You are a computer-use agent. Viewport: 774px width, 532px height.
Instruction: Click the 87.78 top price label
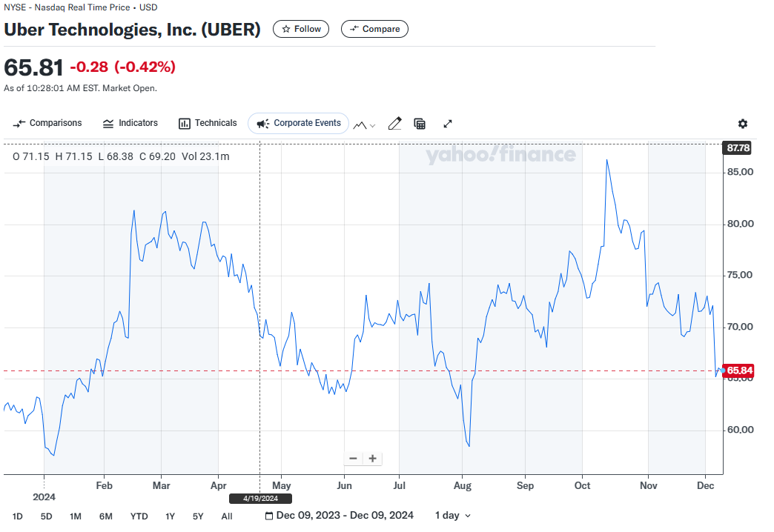[738, 147]
